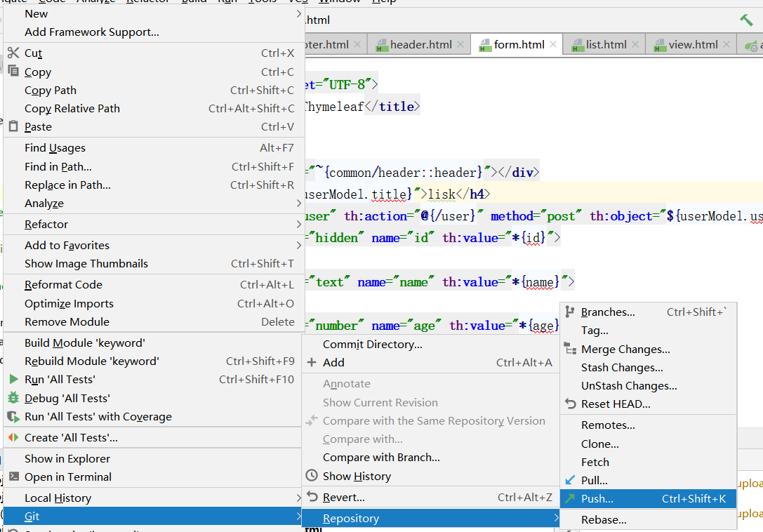Click the green Run 'All Tests' arrow icon
This screenshot has width=763, height=532.
coord(13,379)
